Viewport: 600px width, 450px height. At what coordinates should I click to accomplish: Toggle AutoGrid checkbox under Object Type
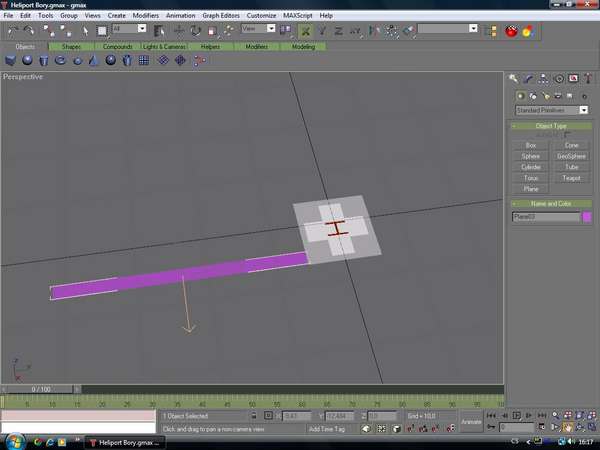tap(567, 135)
